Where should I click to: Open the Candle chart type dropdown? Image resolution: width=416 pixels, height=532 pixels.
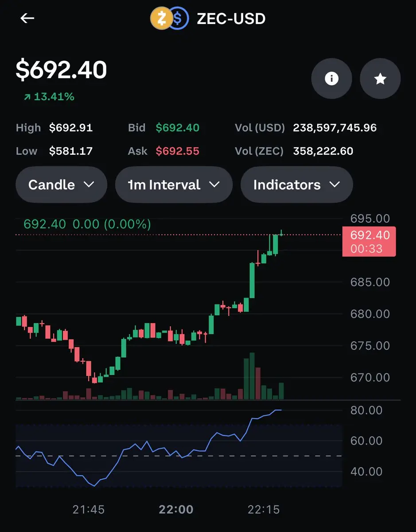61,184
